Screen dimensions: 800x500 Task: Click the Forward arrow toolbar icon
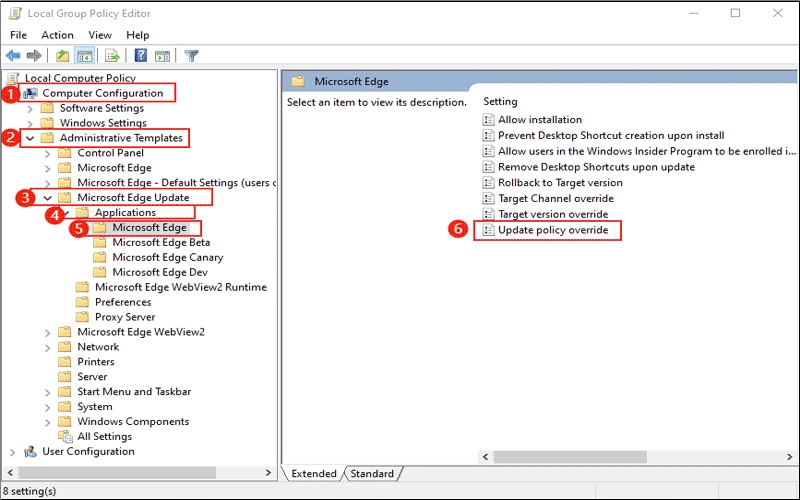(x=34, y=56)
